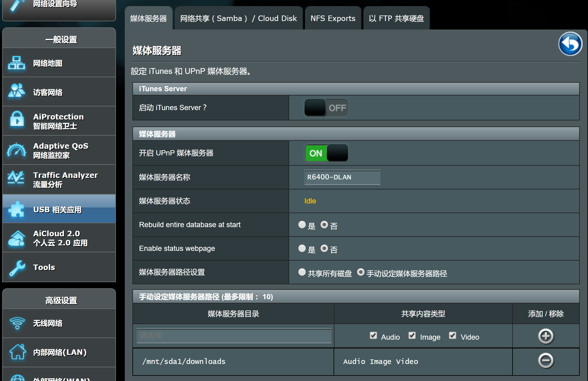
Task: Click the AiProtection lock icon
Action: 16,121
